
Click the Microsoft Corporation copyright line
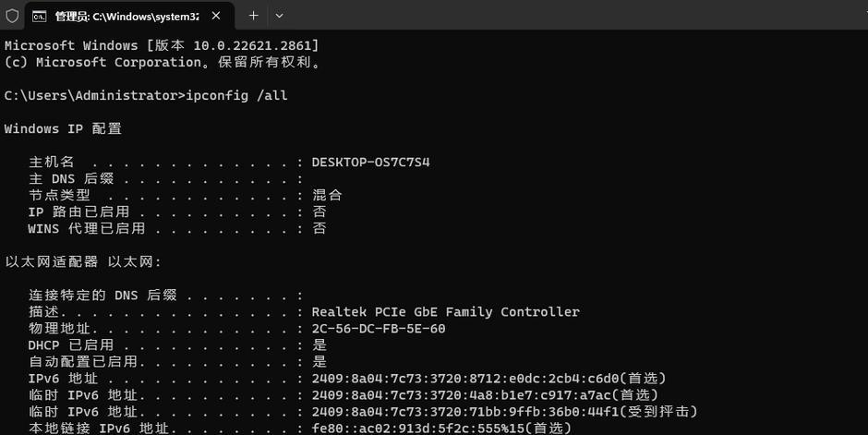(163, 62)
